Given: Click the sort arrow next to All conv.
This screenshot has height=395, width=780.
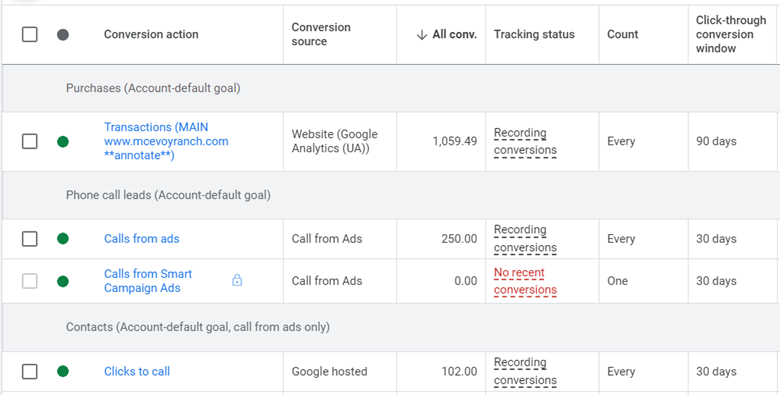Looking at the screenshot, I should [422, 35].
